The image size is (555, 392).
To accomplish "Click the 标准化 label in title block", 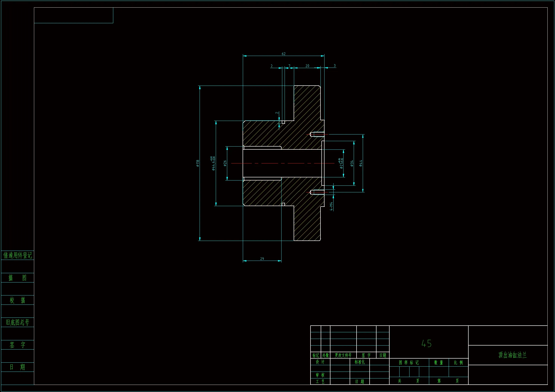I will point(359,362).
